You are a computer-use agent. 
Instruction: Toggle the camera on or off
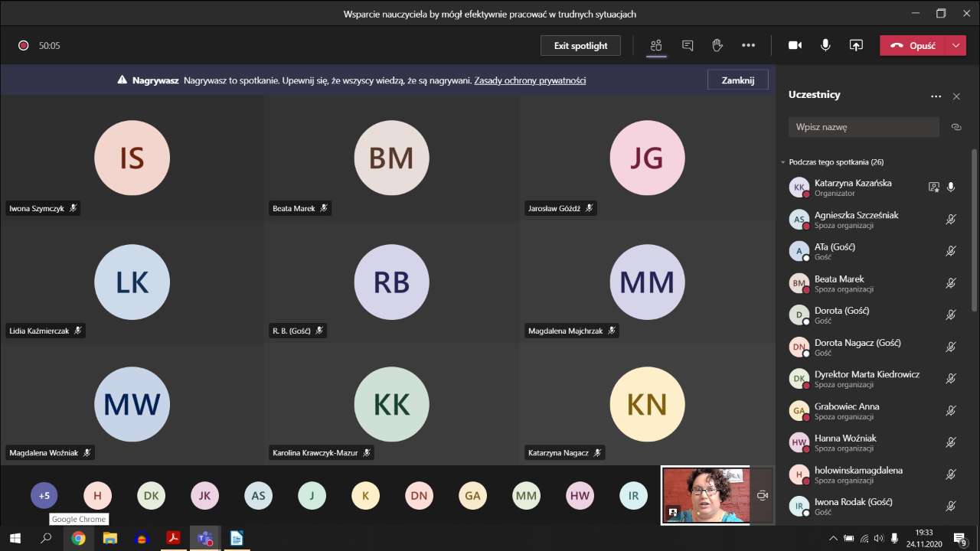tap(795, 46)
